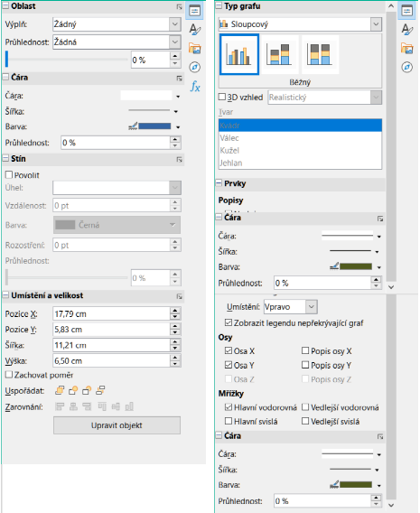This screenshot has height=513, width=420.
Task: Collapse the Stín section
Action: coord(6,159)
